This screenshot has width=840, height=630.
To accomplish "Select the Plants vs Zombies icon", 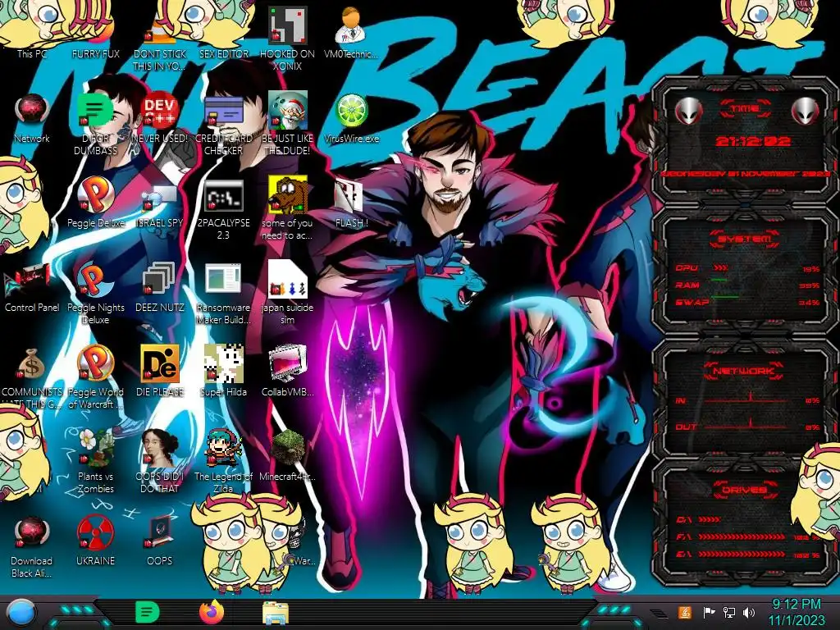I will point(95,462).
